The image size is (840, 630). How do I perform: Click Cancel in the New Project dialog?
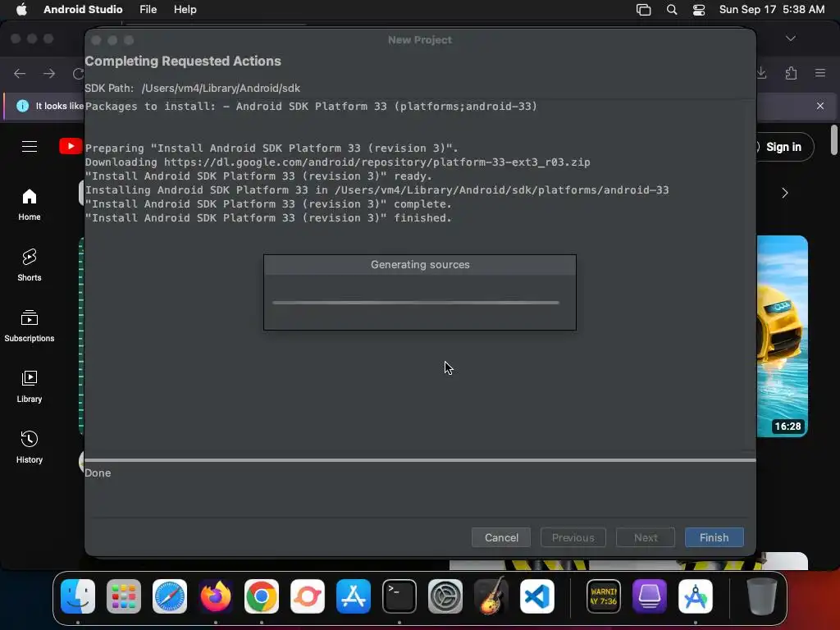(501, 537)
